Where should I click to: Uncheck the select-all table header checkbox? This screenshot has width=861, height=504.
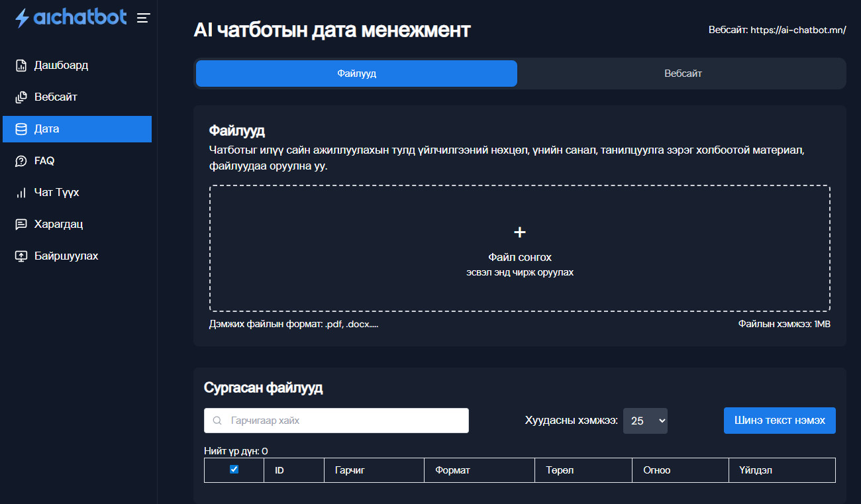tap(234, 470)
